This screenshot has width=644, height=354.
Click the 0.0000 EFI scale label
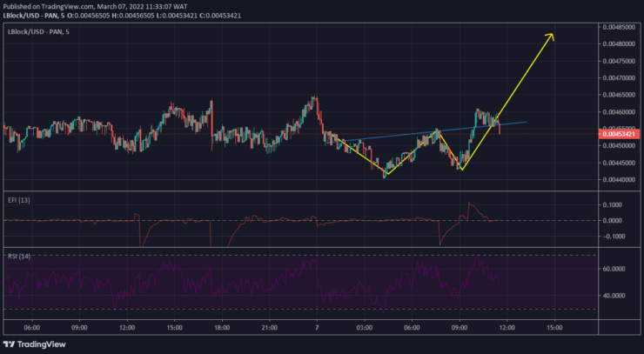(x=614, y=221)
